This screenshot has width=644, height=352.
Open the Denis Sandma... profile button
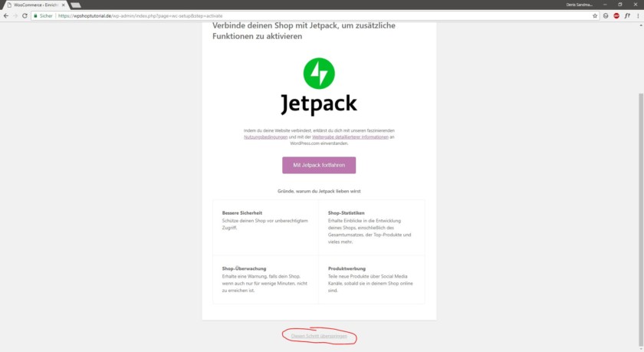(x=579, y=5)
